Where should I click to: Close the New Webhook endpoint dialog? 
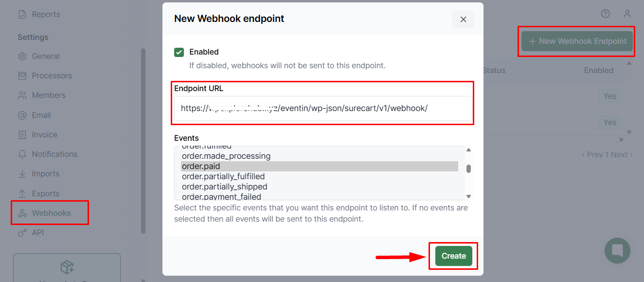coord(463,19)
